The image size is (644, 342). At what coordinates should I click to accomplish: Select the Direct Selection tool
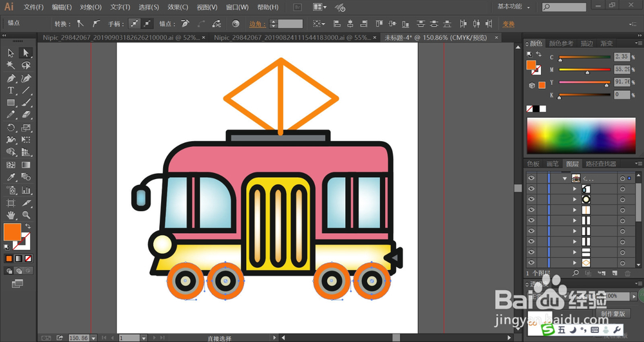pyautogui.click(x=26, y=53)
